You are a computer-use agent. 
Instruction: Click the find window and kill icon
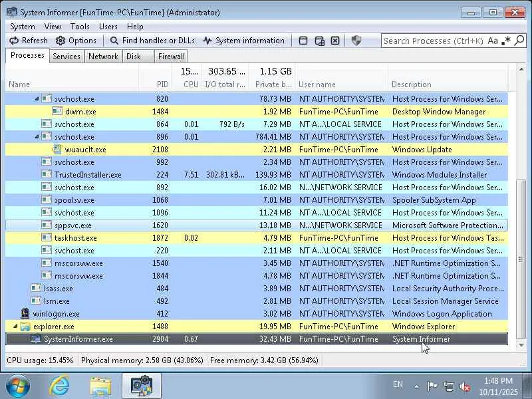335,41
